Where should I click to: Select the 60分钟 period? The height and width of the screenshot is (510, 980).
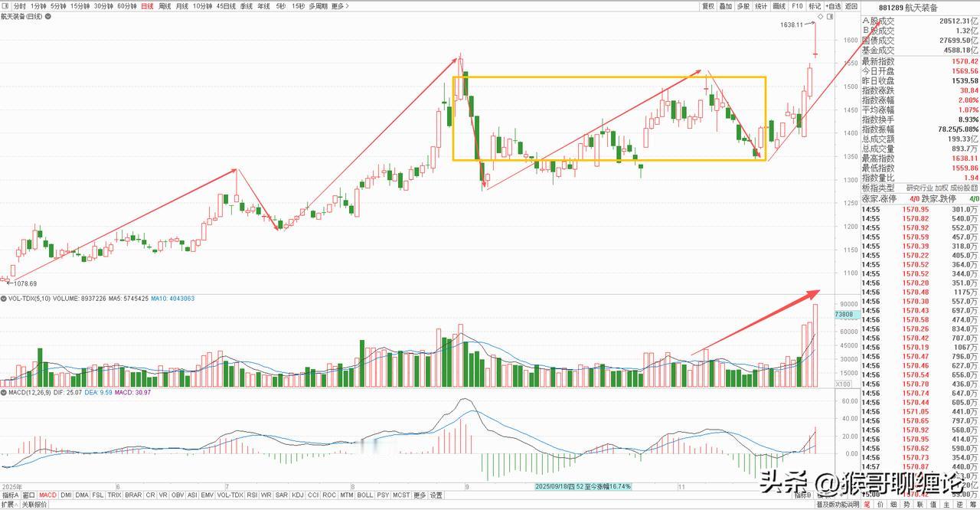(x=127, y=6)
